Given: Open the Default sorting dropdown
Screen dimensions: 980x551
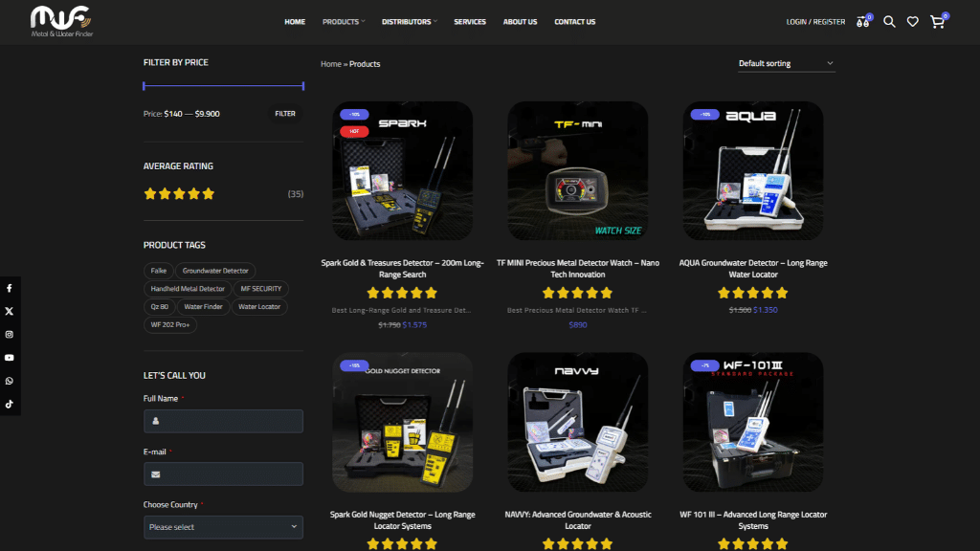Looking at the screenshot, I should coord(786,63).
